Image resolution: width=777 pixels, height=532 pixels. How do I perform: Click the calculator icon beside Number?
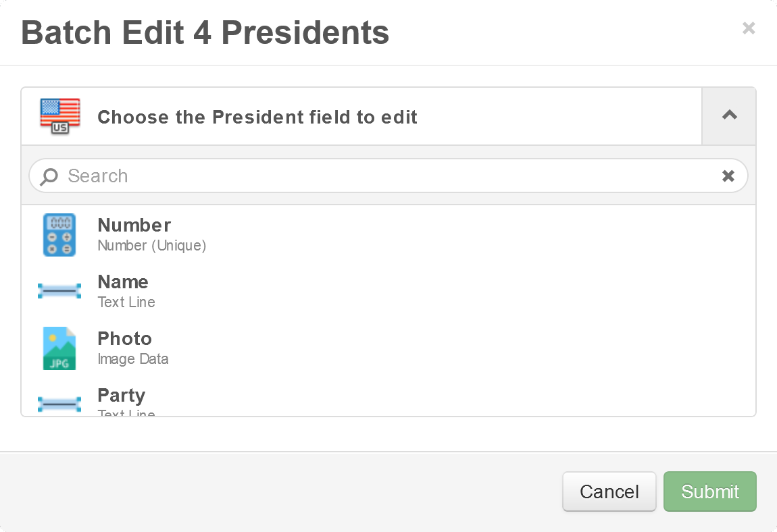pos(59,235)
